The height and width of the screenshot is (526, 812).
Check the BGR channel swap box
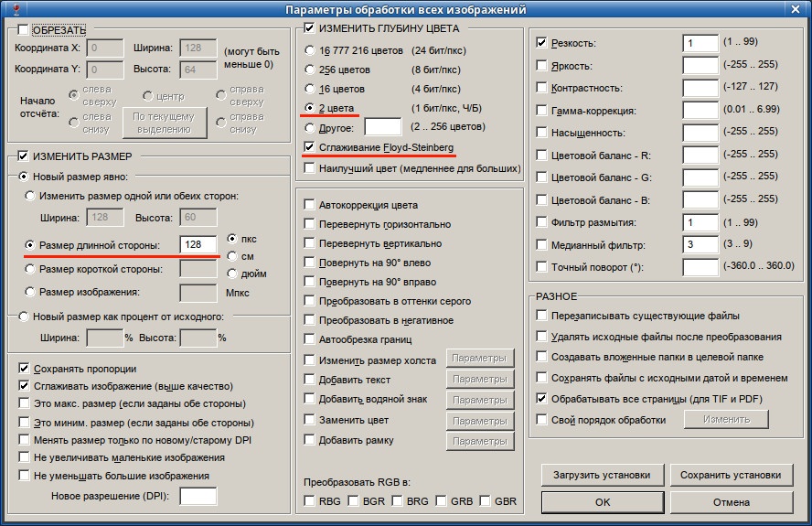(x=353, y=501)
